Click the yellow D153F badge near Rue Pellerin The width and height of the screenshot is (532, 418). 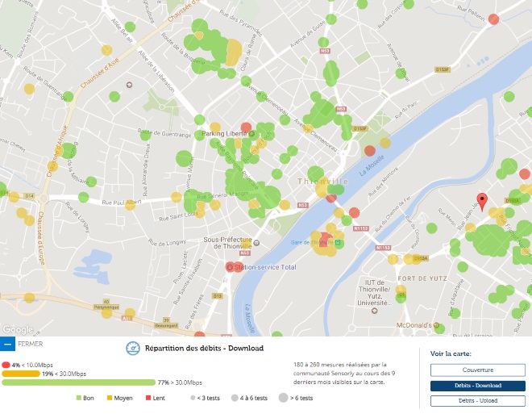(443, 69)
